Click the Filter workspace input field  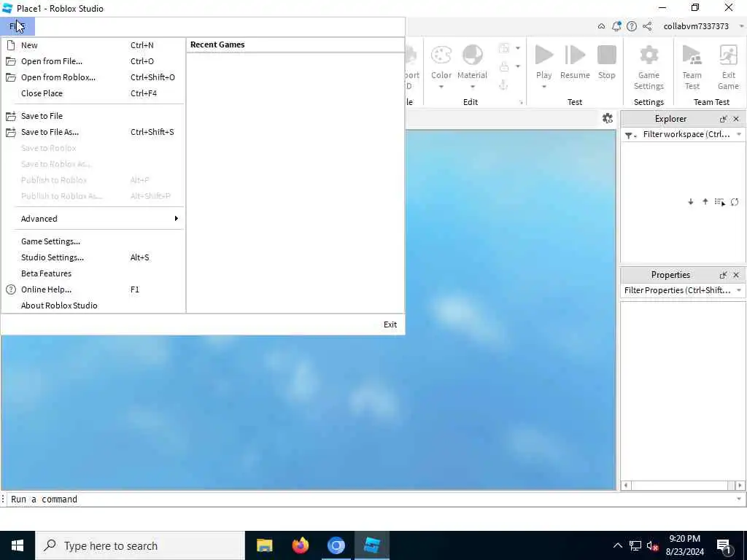click(686, 135)
